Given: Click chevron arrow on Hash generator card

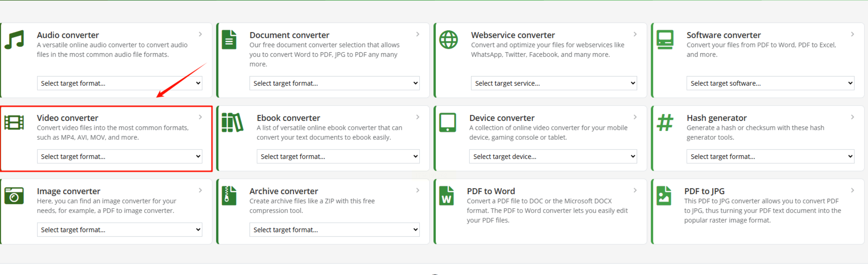Looking at the screenshot, I should coord(852,117).
